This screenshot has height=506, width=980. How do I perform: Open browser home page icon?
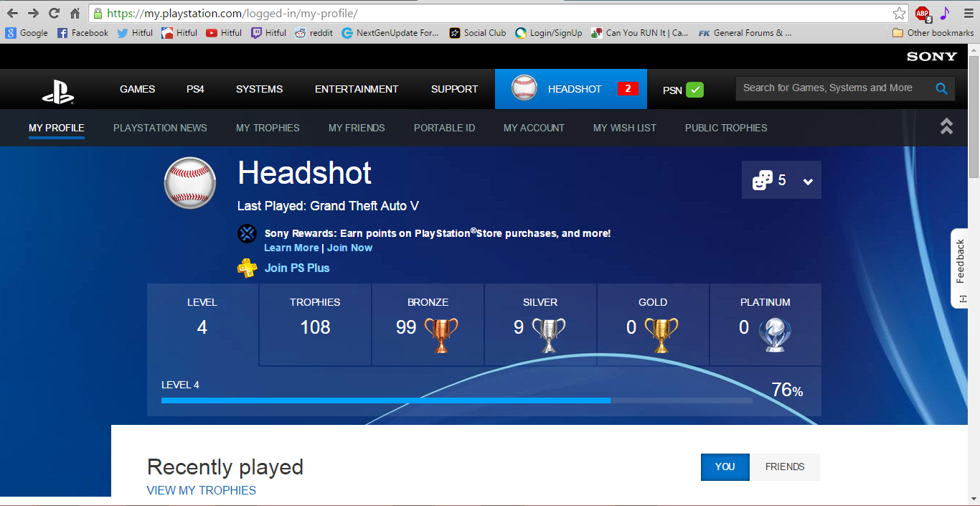(x=75, y=14)
